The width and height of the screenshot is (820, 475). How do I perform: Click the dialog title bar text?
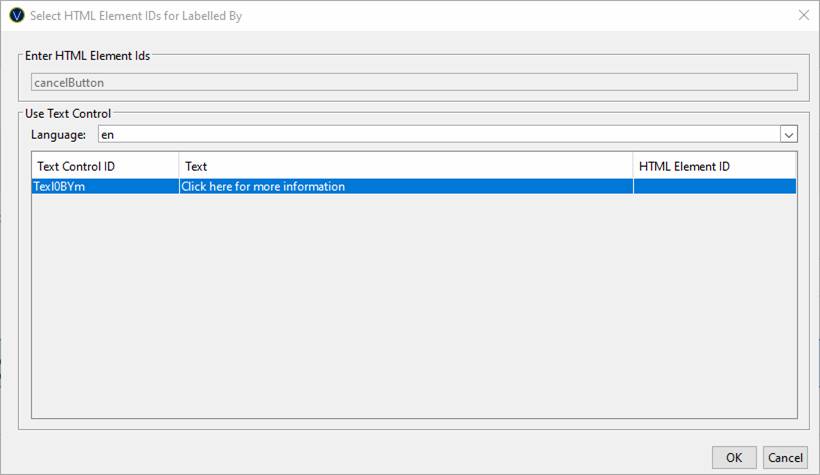pos(136,16)
